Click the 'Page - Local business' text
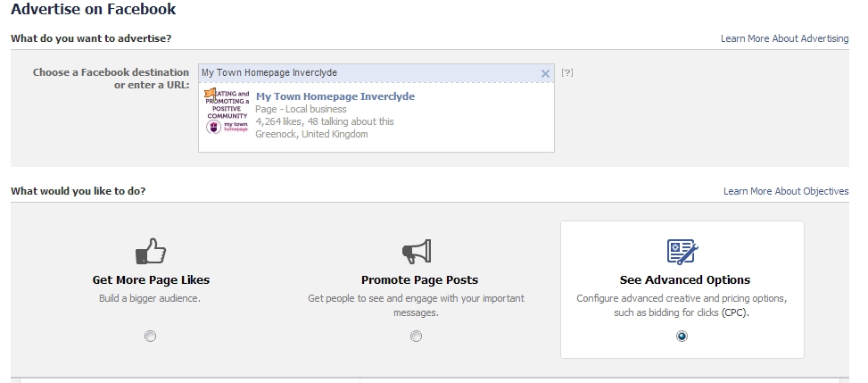Screen dimensions: 868x383 301,109
